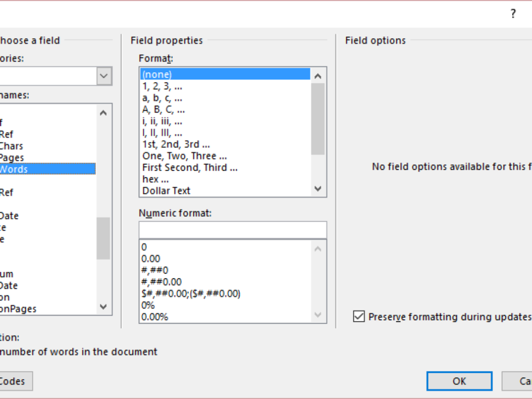This screenshot has width=532, height=399.
Task: Click the help question mark icon
Action: pyautogui.click(x=513, y=14)
